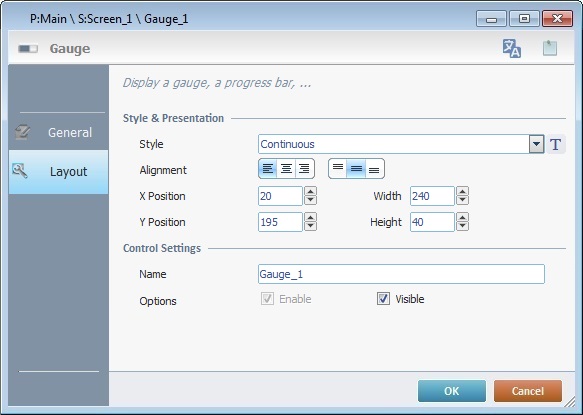
Task: Click the Name input field
Action: pyautogui.click(x=401, y=274)
